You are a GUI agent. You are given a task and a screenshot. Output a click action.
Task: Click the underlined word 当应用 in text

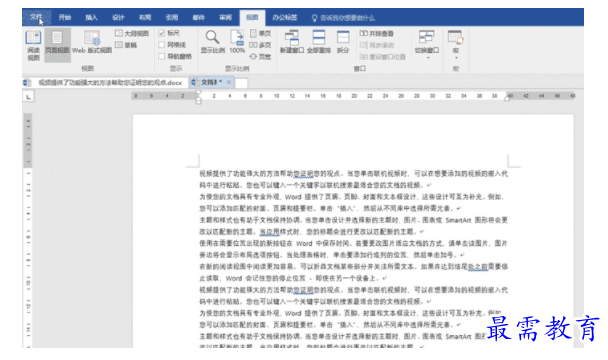point(269,232)
